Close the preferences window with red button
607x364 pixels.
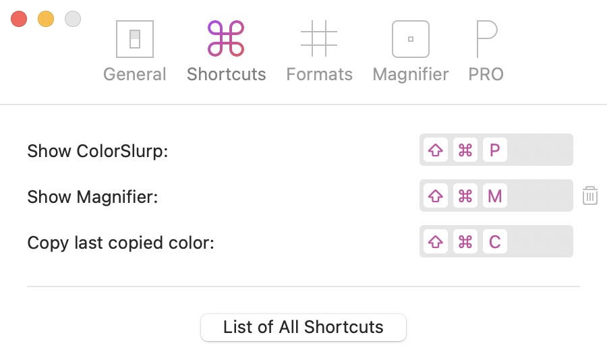click(19, 19)
